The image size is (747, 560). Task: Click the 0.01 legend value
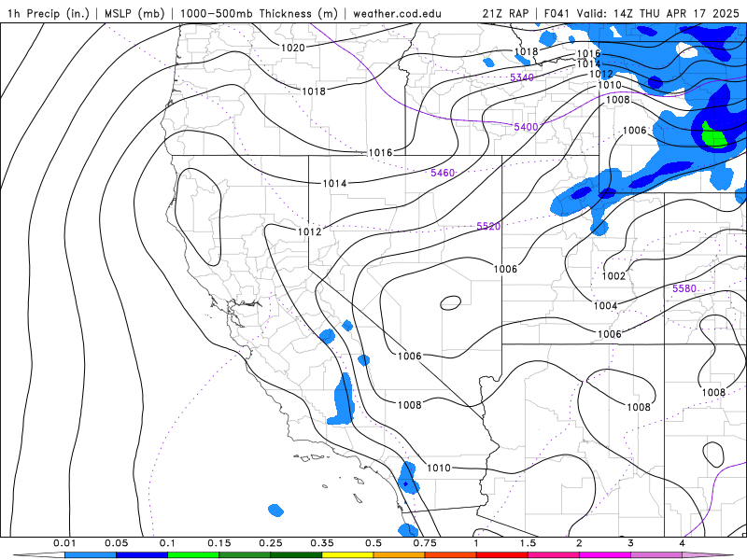[64, 543]
